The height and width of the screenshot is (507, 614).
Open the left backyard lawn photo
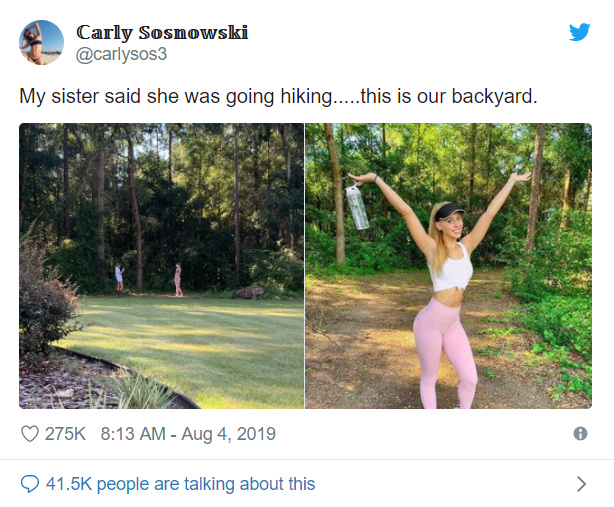coord(161,265)
